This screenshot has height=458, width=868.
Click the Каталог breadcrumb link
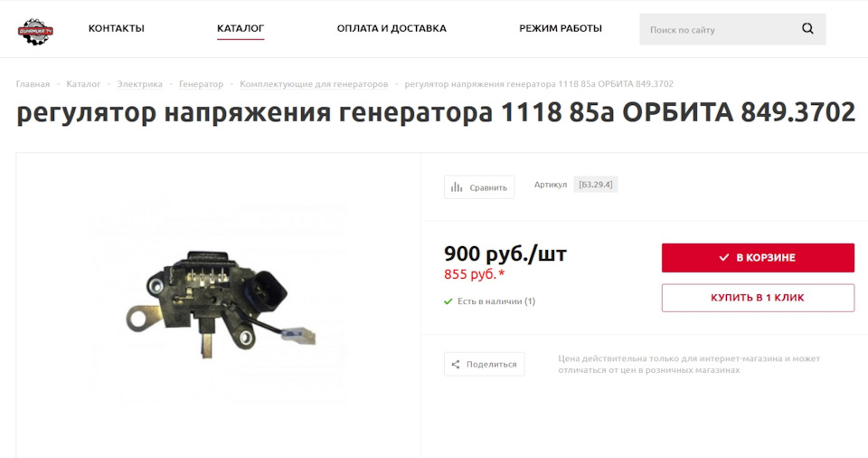click(x=83, y=84)
